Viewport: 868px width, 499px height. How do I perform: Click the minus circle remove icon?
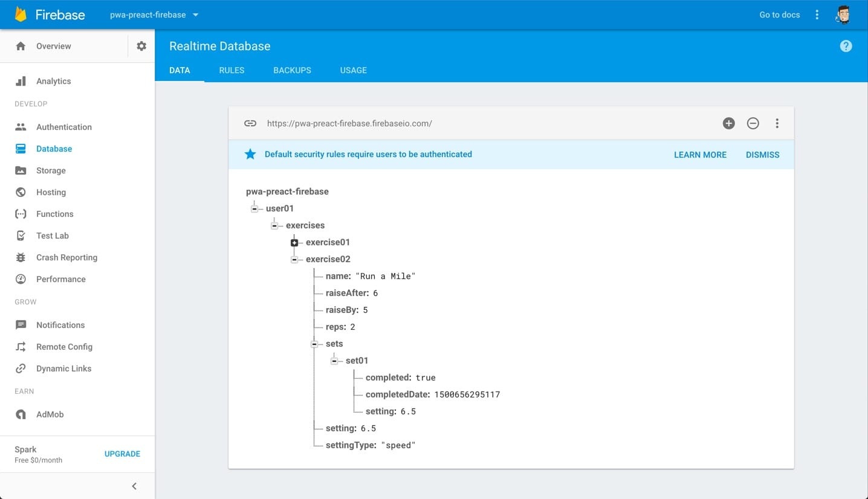pos(753,123)
